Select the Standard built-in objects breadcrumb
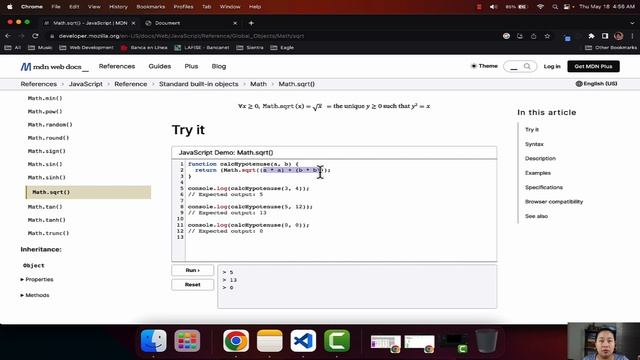The image size is (640, 360). click(x=198, y=84)
